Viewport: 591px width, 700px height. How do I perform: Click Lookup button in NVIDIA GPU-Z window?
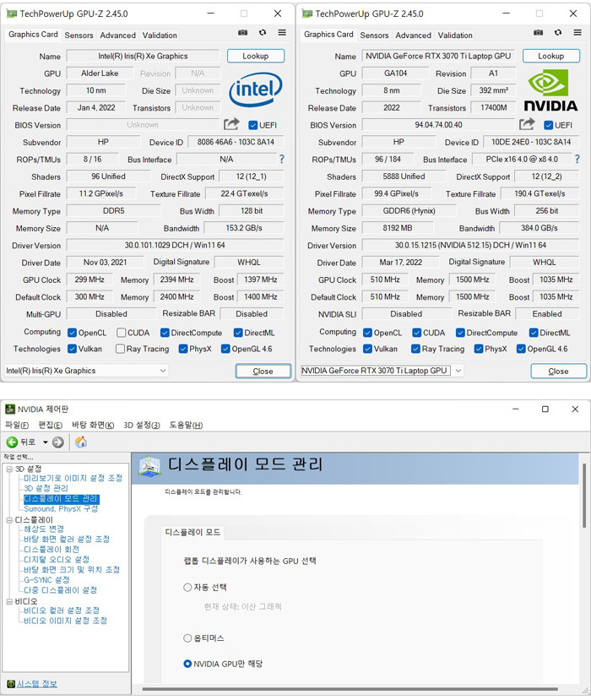[550, 56]
